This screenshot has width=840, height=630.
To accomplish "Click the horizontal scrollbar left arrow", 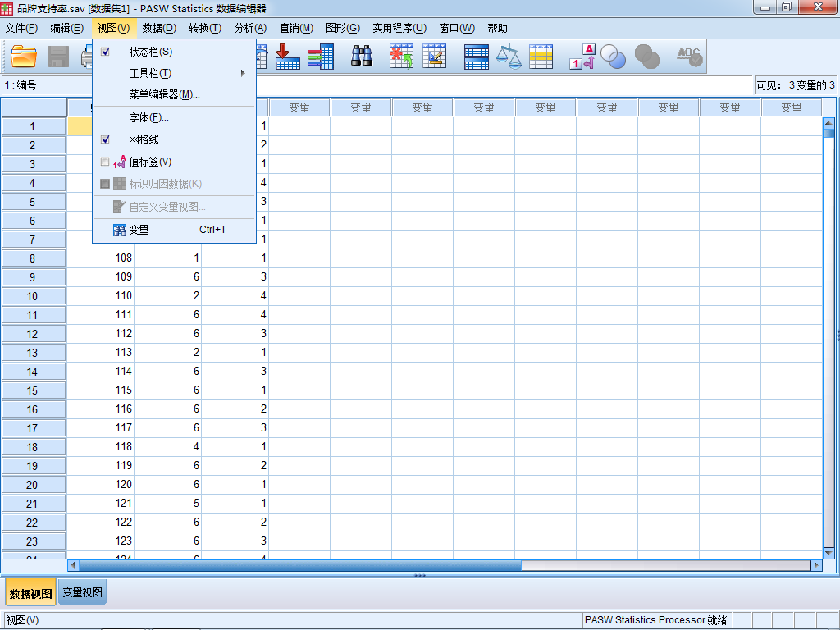I will tap(73, 565).
